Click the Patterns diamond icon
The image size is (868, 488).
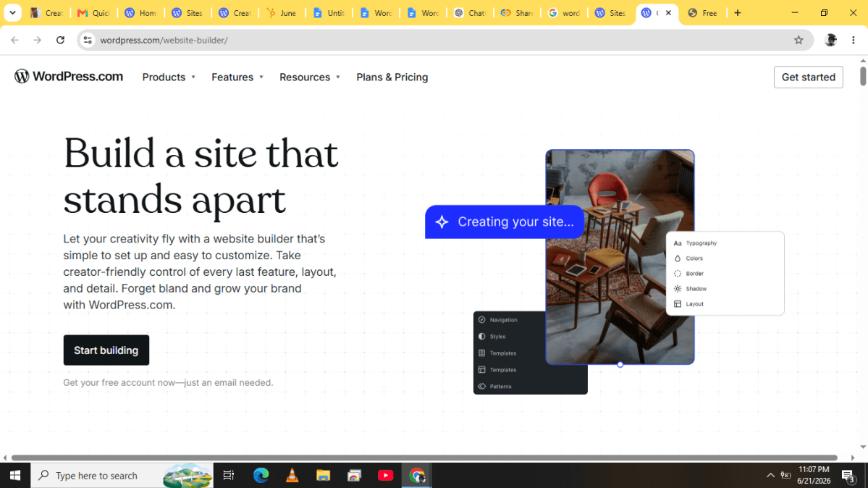481,386
